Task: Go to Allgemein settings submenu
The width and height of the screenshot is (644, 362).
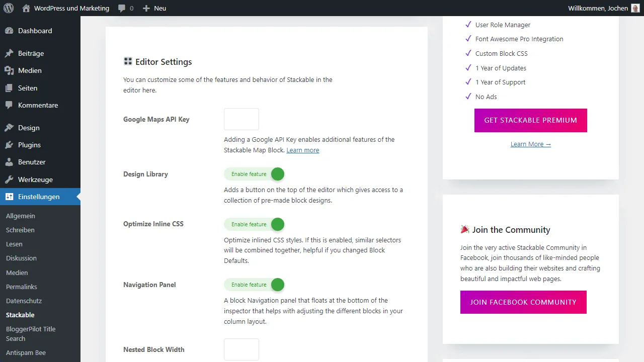Action: [x=21, y=216]
